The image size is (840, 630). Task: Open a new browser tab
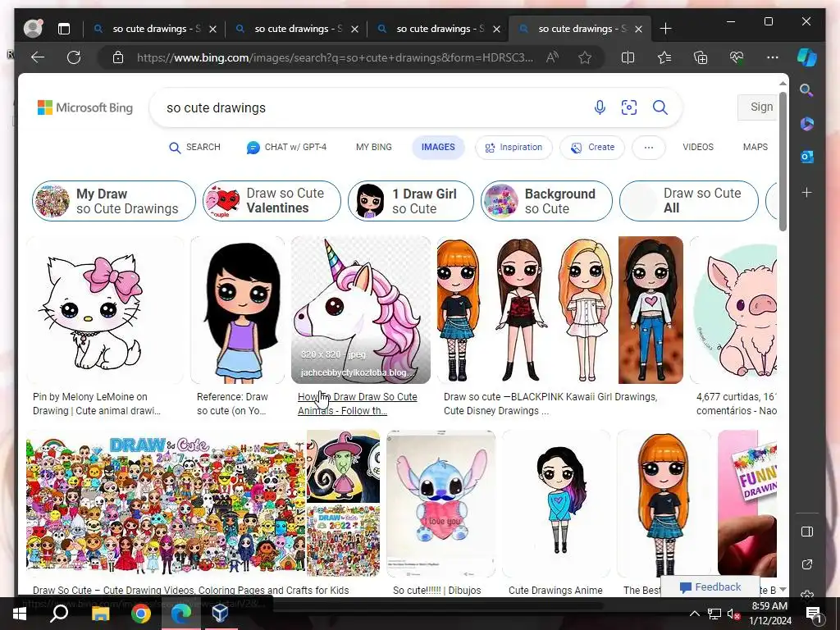(666, 29)
